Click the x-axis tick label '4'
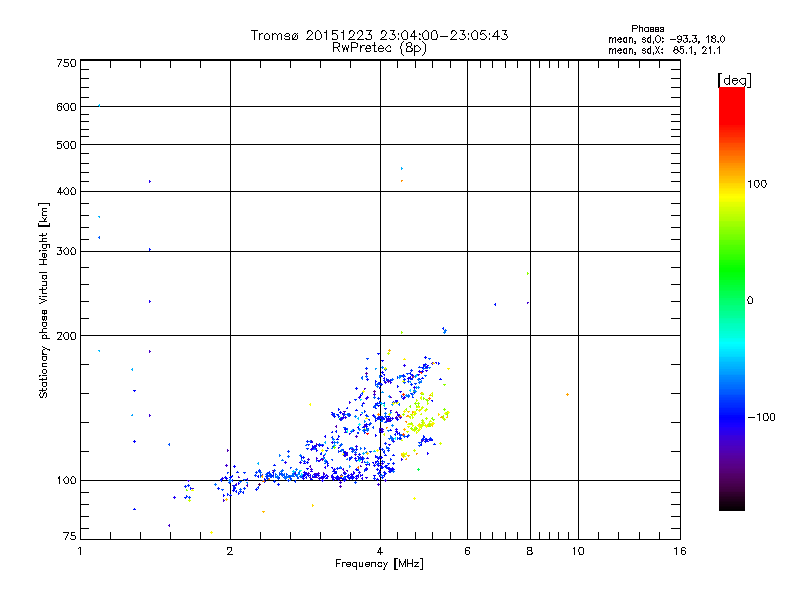This screenshot has height=600, width=800. point(380,551)
